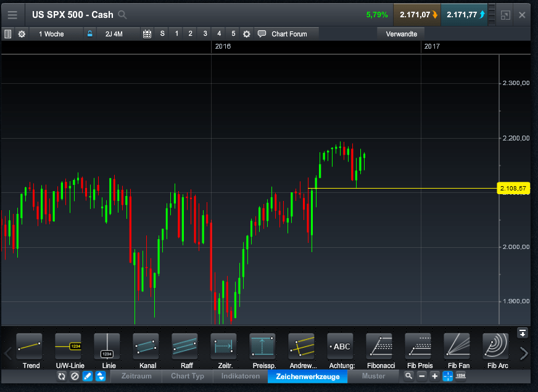Collapse the drawing tools panel

point(523,333)
